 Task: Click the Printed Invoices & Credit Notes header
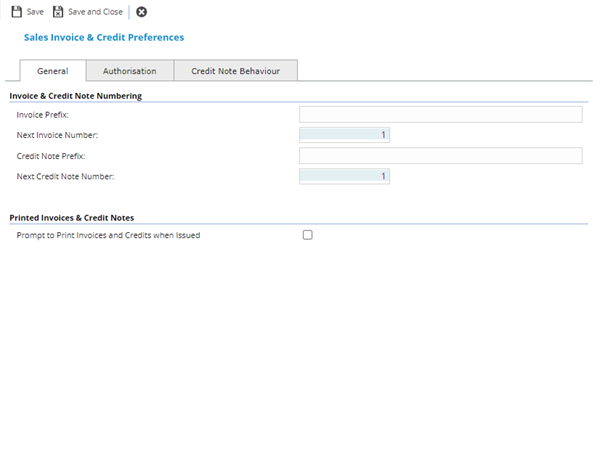tap(71, 217)
